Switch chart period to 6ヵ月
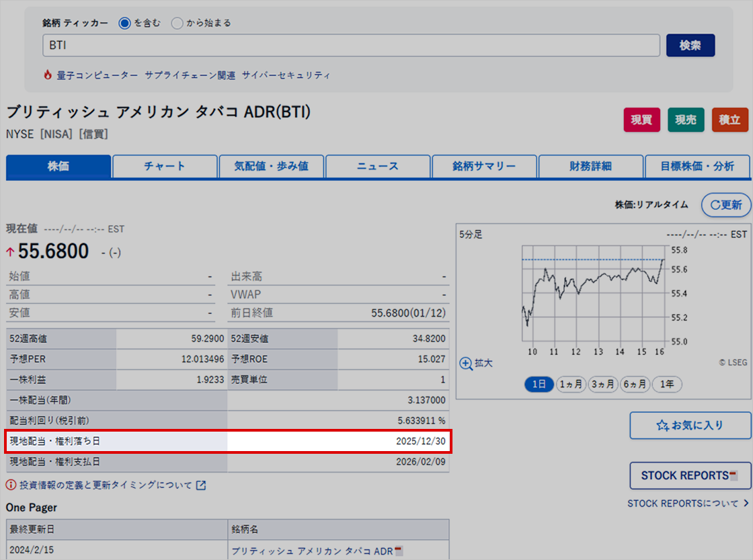Viewport: 753px width, 560px height. click(635, 384)
